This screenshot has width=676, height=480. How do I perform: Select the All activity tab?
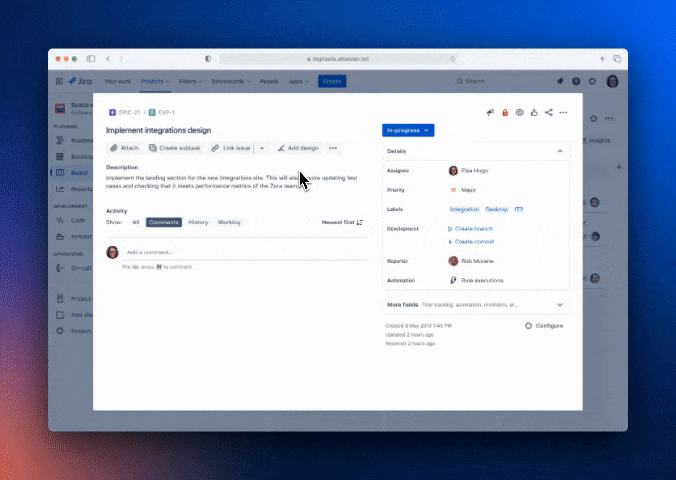click(x=136, y=222)
